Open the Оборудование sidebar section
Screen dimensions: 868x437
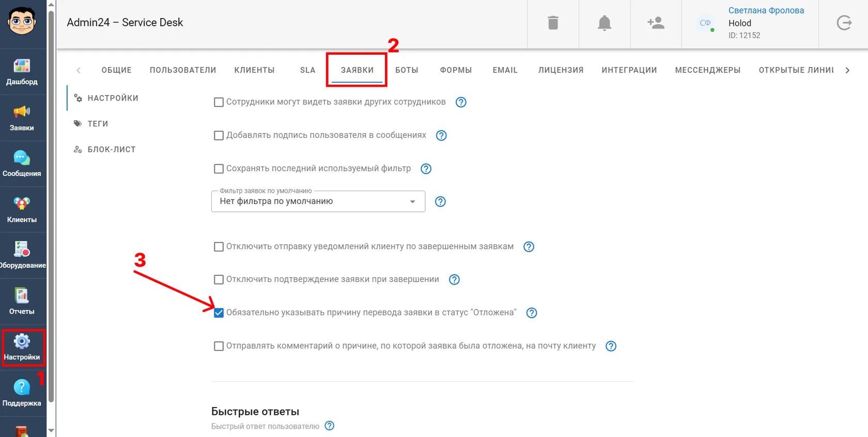click(22, 256)
